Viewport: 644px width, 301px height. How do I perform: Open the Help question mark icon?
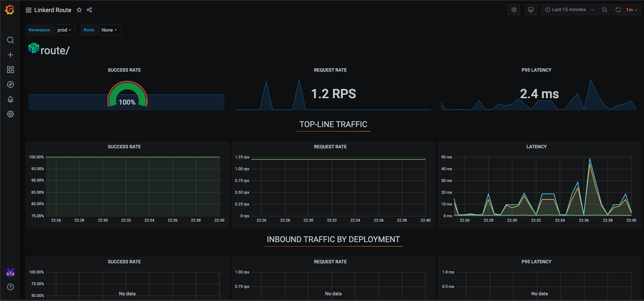[10, 287]
